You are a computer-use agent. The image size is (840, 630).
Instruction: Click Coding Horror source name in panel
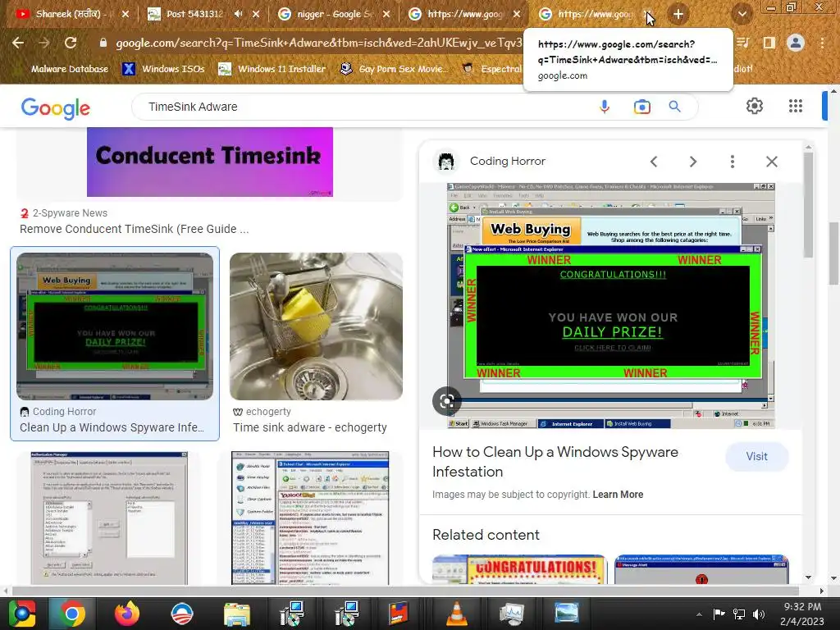pyautogui.click(x=507, y=162)
